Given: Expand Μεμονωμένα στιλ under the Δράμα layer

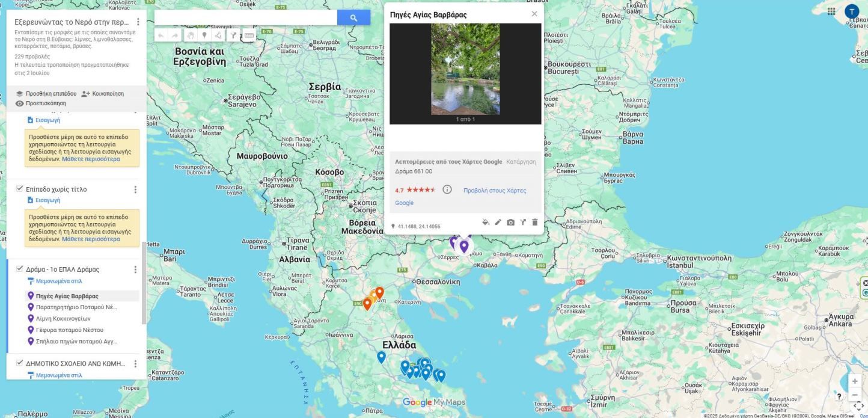Looking at the screenshot, I should pos(58,281).
